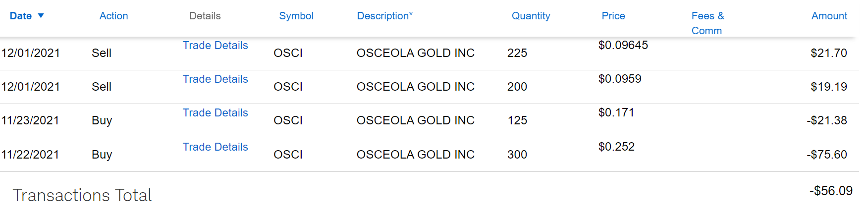Click the $21.70 amount cell
The height and width of the screenshot is (219, 868).
click(828, 53)
